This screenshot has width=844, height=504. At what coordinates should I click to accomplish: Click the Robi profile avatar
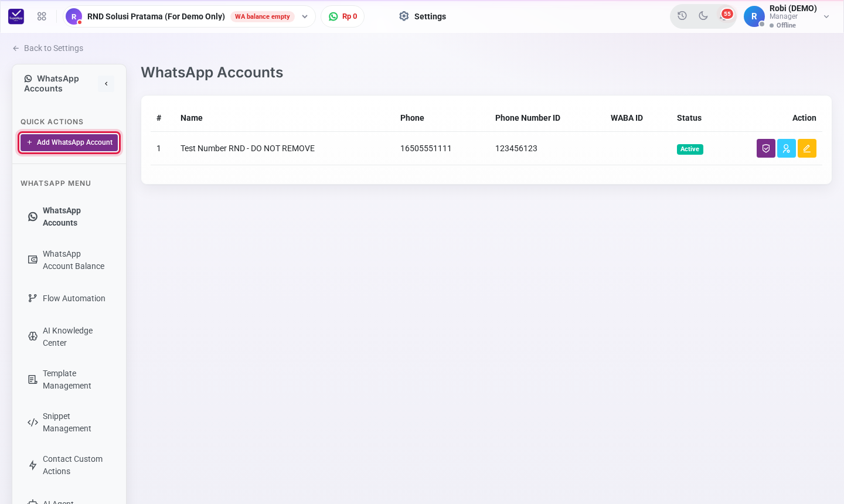tap(754, 16)
